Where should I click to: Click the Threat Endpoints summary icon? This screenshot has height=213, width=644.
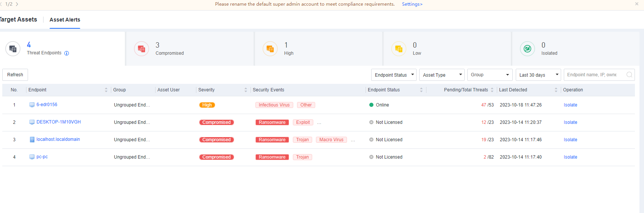[x=13, y=49]
